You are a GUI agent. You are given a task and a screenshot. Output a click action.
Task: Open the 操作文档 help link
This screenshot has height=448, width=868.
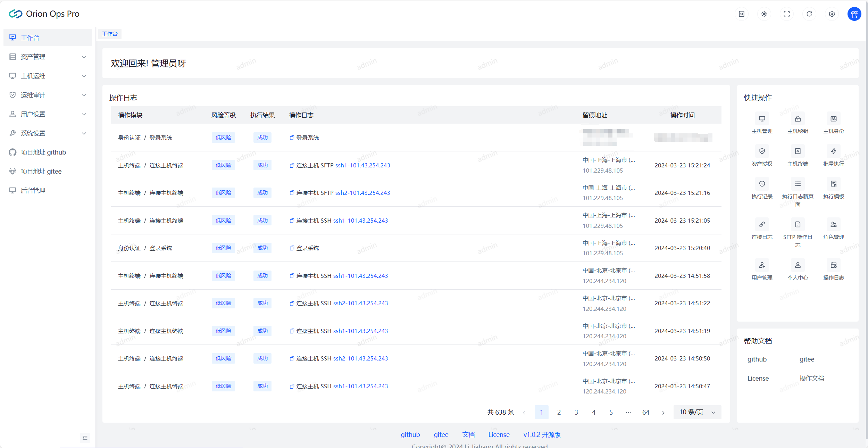coord(811,378)
